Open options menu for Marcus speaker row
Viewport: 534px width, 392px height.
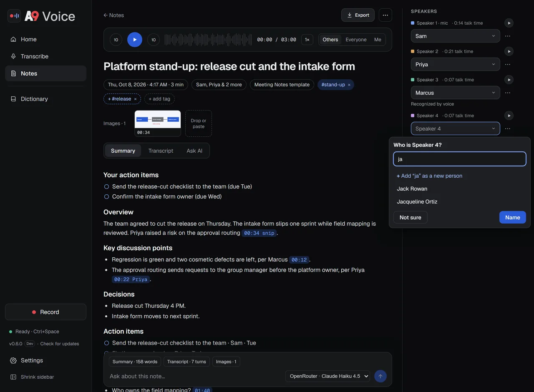click(x=508, y=93)
